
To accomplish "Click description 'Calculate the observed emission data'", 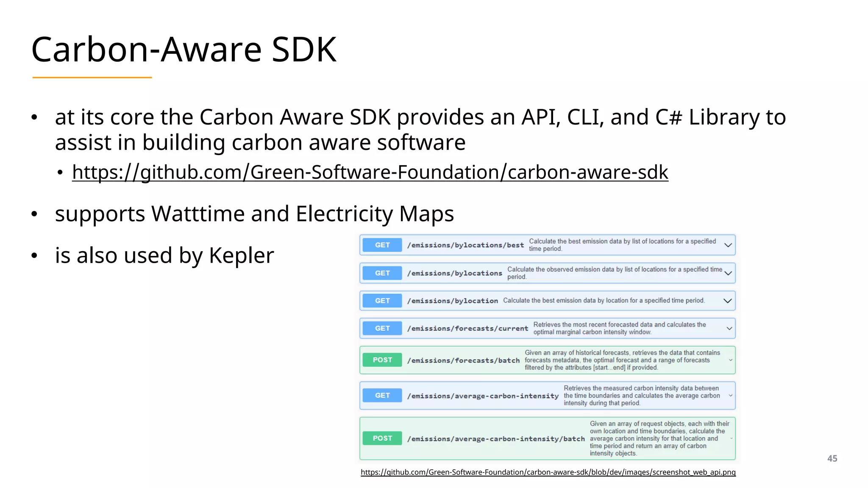I will tap(615, 273).
